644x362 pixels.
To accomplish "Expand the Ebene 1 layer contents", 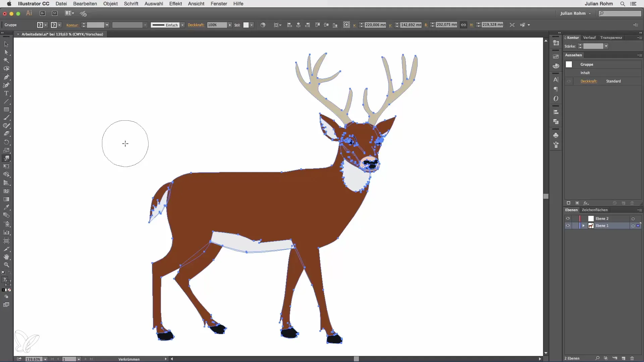I will click(x=584, y=226).
